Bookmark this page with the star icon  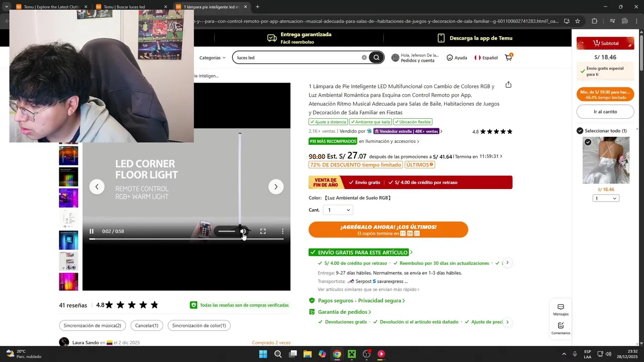tap(578, 21)
